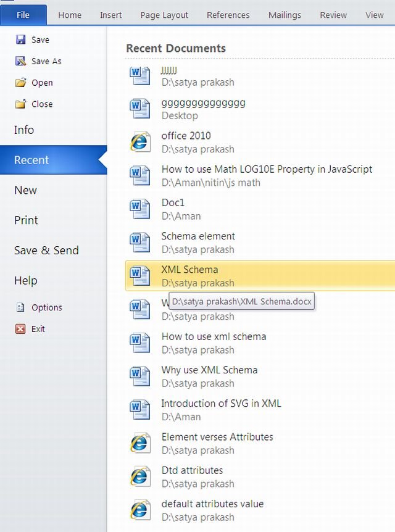Switch to the View tab
395x532 pixels.
click(x=374, y=15)
